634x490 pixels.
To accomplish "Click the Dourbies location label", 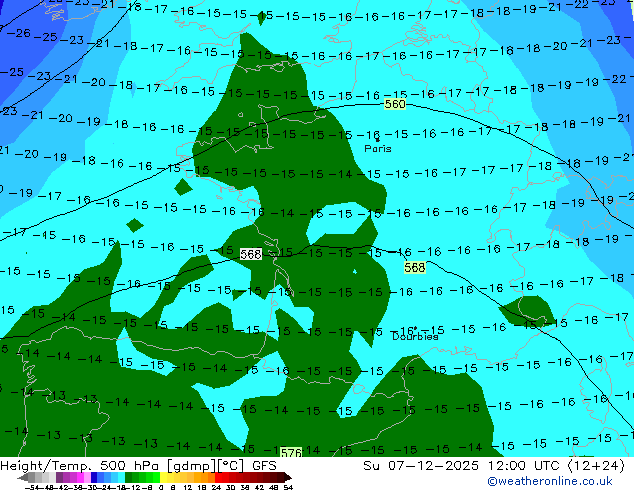I will (x=415, y=336).
